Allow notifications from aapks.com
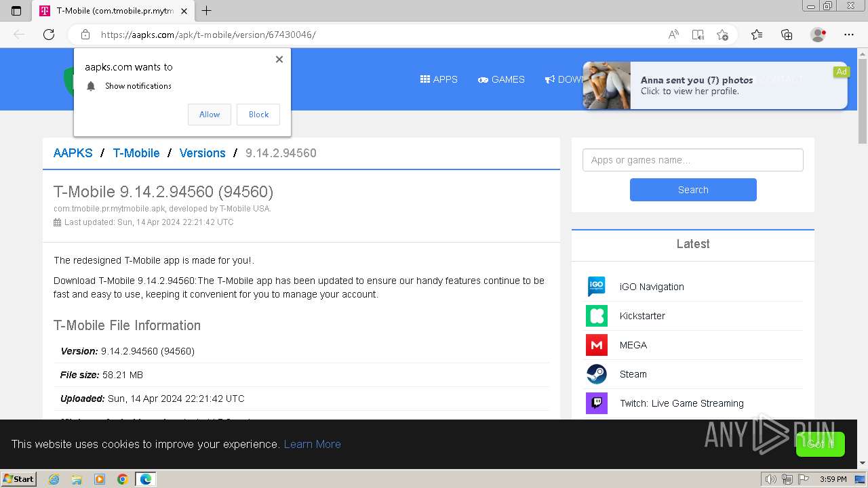The width and height of the screenshot is (868, 488). (210, 115)
